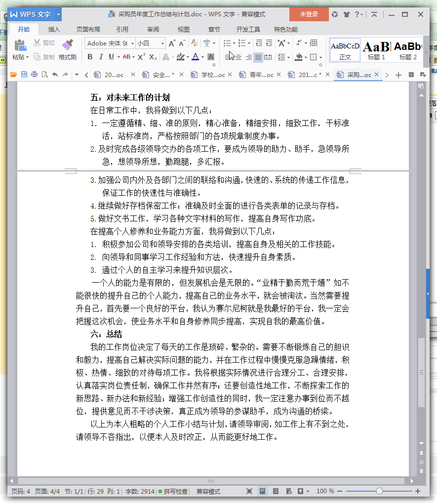
Task: Click the skin/shirt icon in title bar
Action: pyautogui.click(x=346, y=14)
